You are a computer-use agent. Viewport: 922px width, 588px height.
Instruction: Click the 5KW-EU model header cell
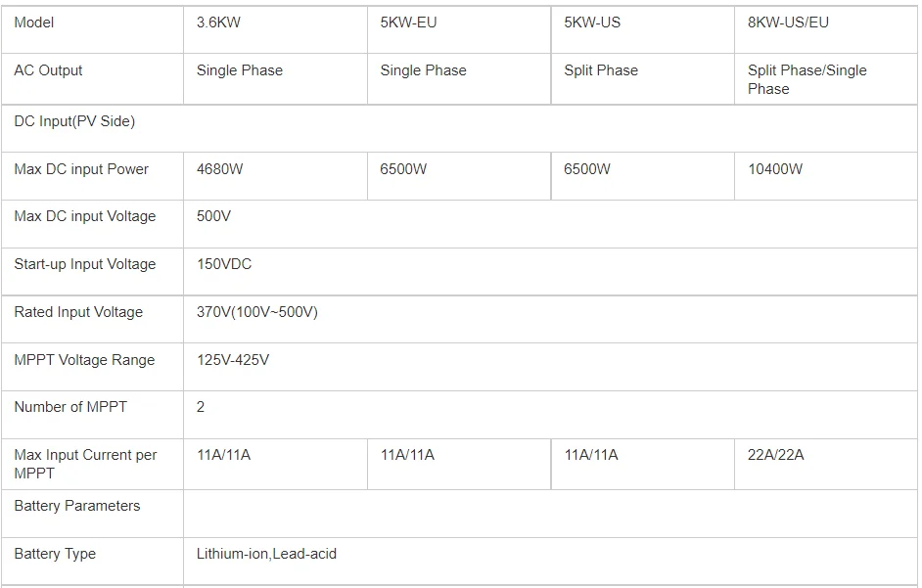408,23
